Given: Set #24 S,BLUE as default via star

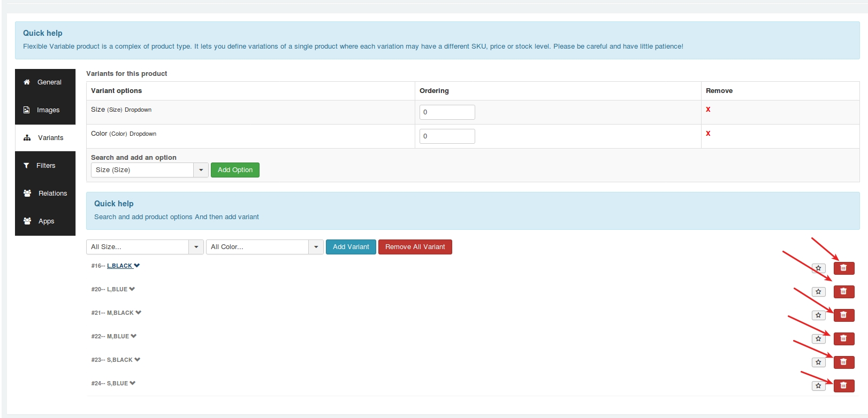Looking at the screenshot, I should (x=818, y=386).
